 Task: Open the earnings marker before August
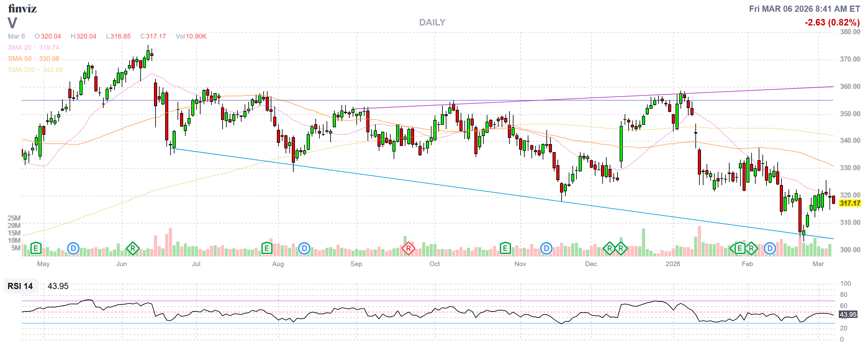pos(267,249)
